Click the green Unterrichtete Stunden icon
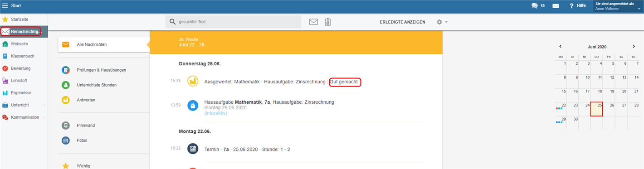The width and height of the screenshot is (644, 169). click(66, 85)
